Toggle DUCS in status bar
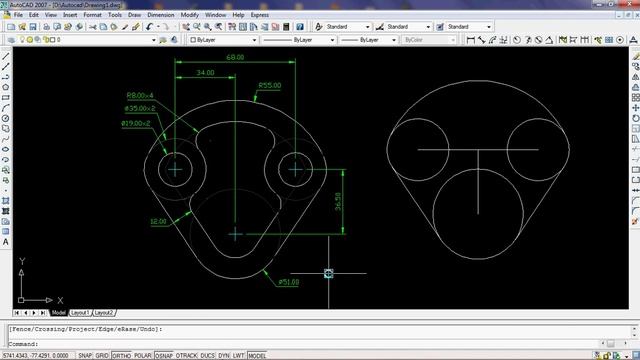This screenshot has width=640, height=360. pyautogui.click(x=207, y=356)
